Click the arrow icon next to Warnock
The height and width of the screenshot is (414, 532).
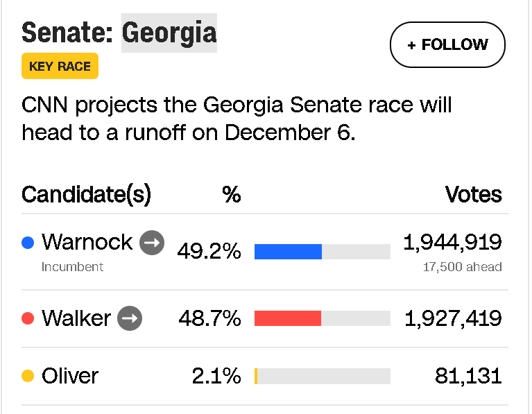coord(152,243)
